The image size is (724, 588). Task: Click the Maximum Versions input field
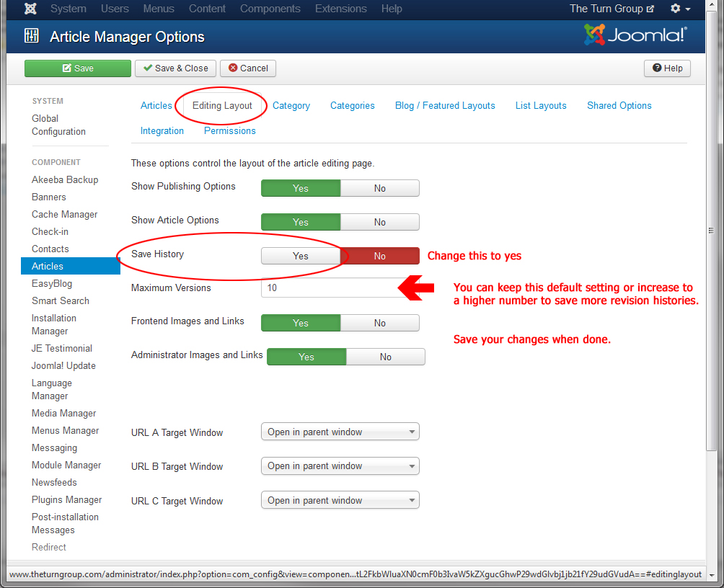[329, 288]
